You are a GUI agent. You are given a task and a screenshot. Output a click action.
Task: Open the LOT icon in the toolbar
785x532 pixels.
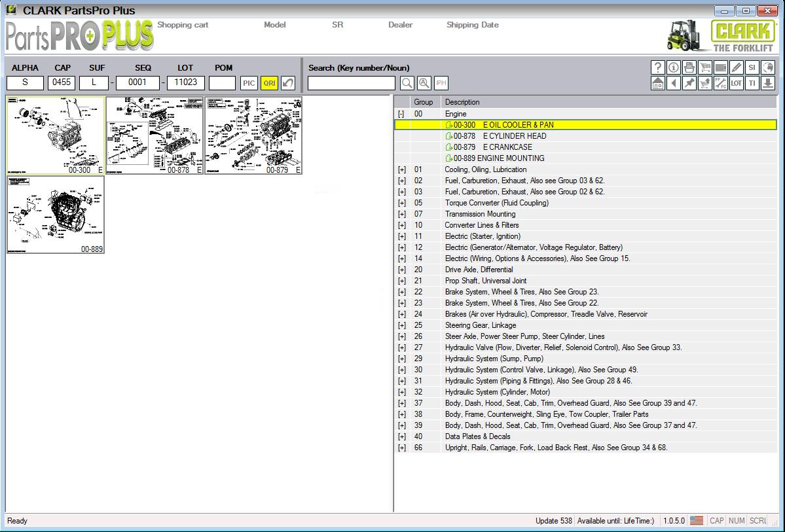point(736,83)
